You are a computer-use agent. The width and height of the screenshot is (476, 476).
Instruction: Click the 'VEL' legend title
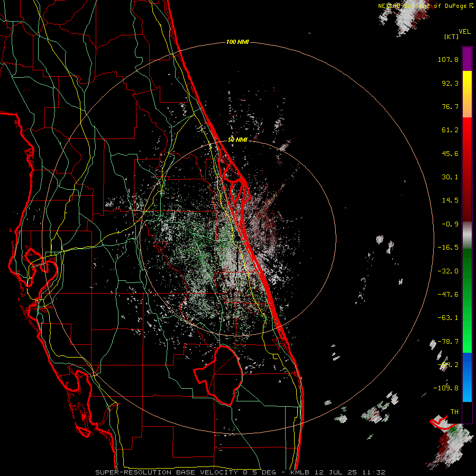464,31
